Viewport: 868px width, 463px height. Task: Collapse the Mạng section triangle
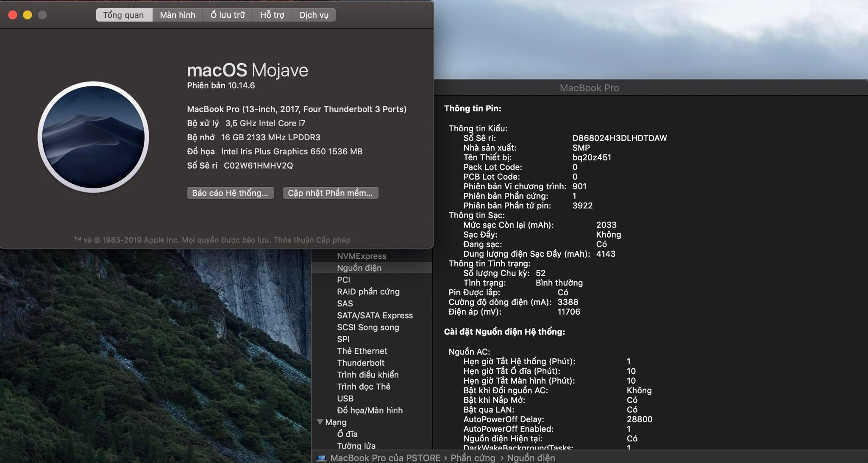320,422
